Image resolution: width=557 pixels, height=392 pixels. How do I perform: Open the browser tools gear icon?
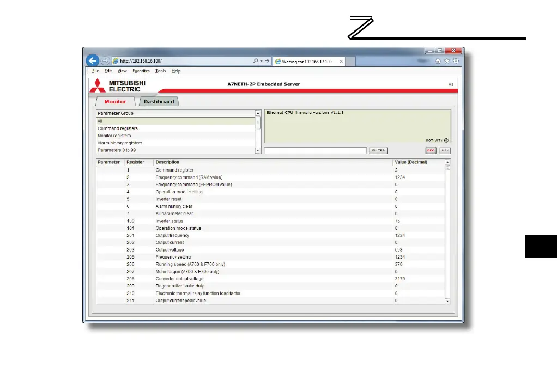(x=456, y=61)
